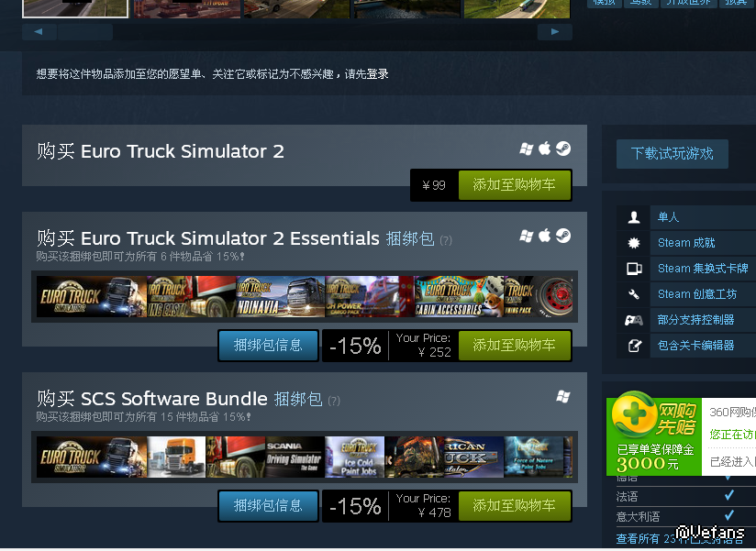This screenshot has height=551, width=756.
Task: Click the Windows icon on SCS Software Bundle
Action: point(563,396)
